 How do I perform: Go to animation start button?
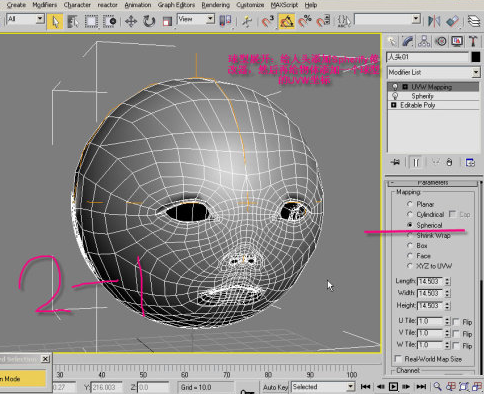365,387
